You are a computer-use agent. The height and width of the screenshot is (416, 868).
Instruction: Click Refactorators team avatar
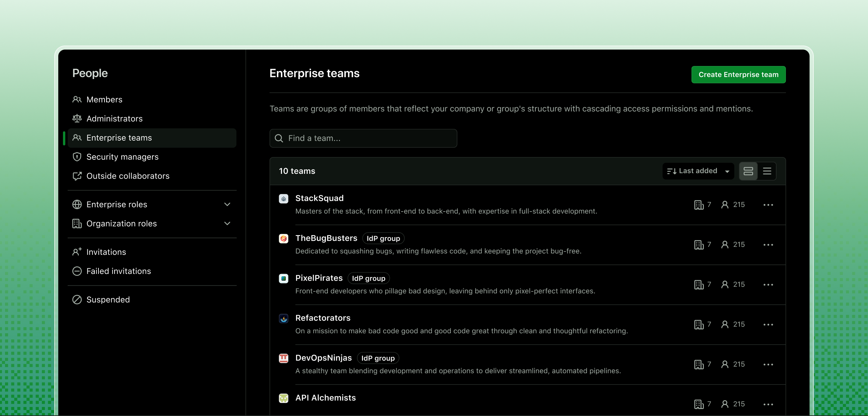(x=283, y=318)
